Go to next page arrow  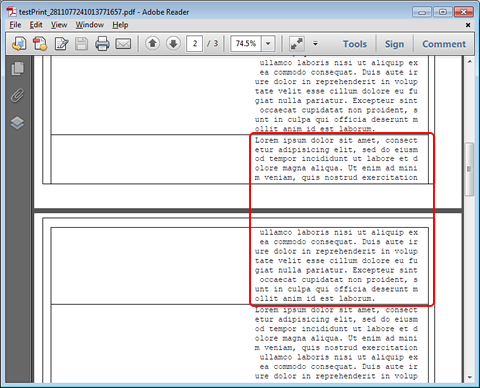coord(173,43)
